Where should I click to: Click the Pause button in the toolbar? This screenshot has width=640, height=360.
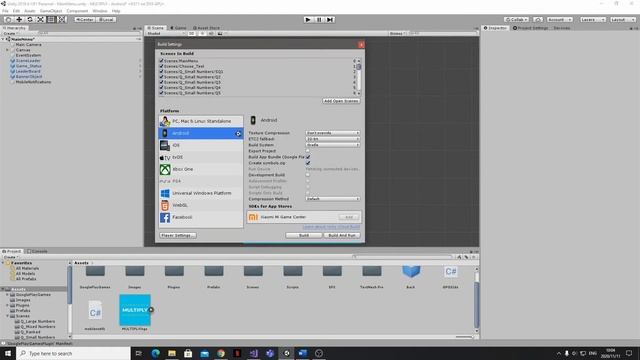click(319, 20)
